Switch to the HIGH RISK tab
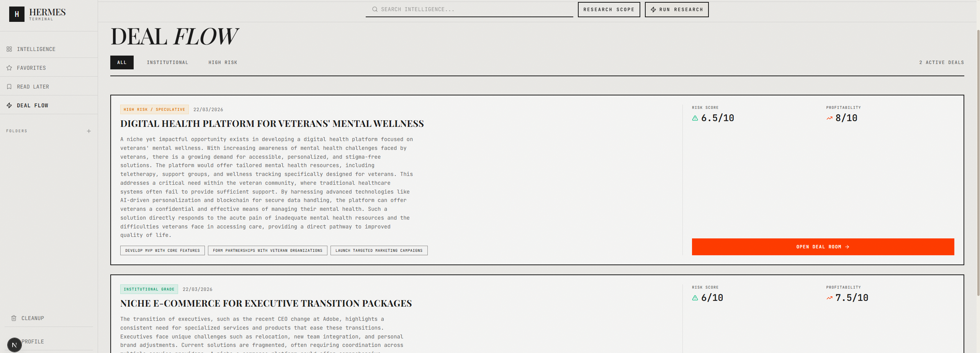980x353 pixels. pyautogui.click(x=223, y=62)
